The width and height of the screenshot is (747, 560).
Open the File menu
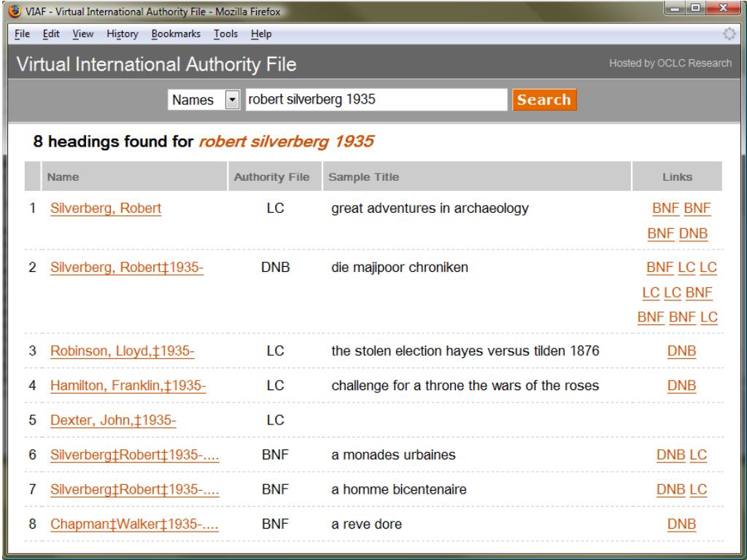pos(22,34)
